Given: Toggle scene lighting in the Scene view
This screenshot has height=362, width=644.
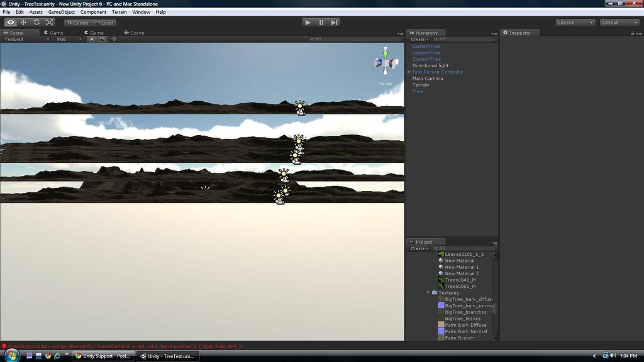Looking at the screenshot, I should pyautogui.click(x=92, y=38).
